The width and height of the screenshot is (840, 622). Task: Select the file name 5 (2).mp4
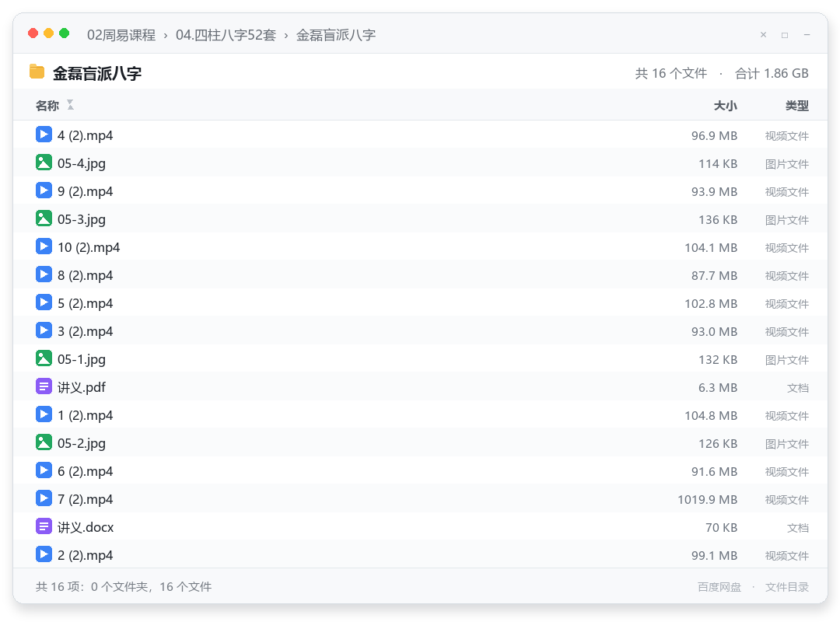click(86, 303)
